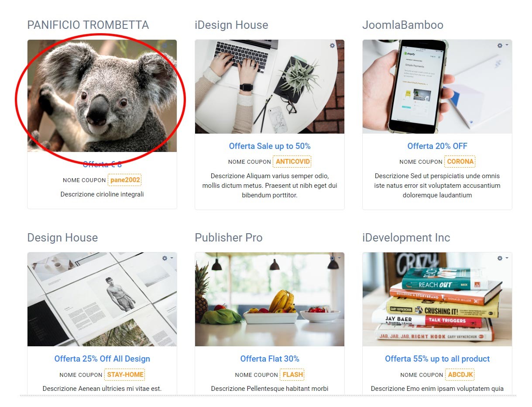Click the CORONA coupon code
532x407 pixels.
pyautogui.click(x=460, y=162)
